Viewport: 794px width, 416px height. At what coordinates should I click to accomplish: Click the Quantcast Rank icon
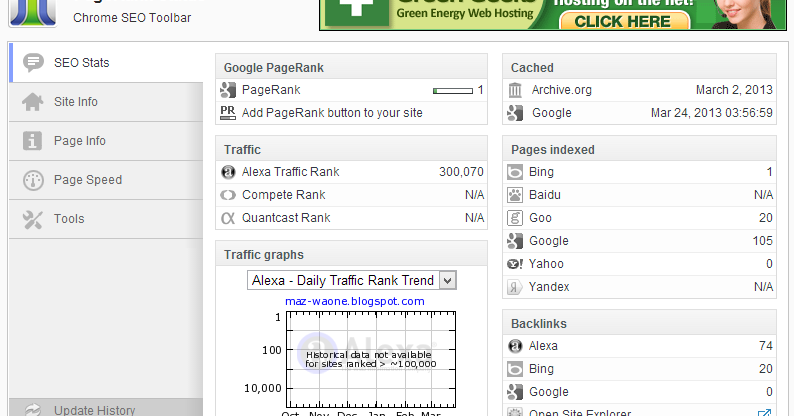coord(228,218)
